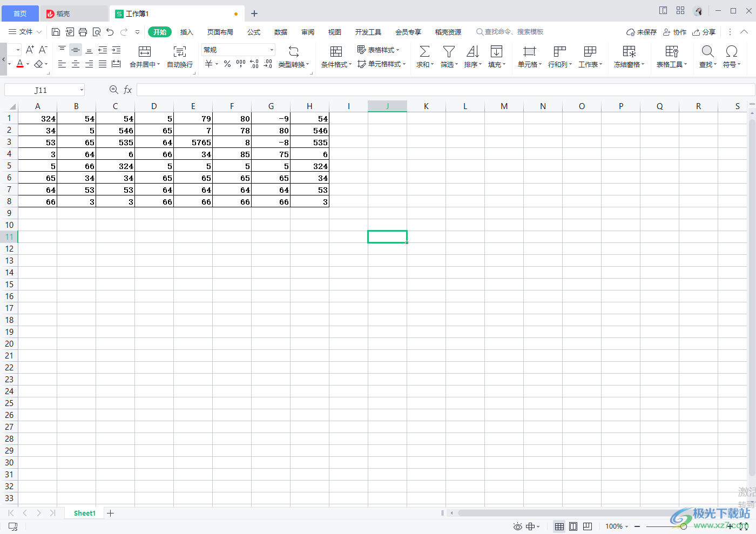Switch to 数据 (Data) tab
This screenshot has height=534, width=756.
(x=281, y=32)
